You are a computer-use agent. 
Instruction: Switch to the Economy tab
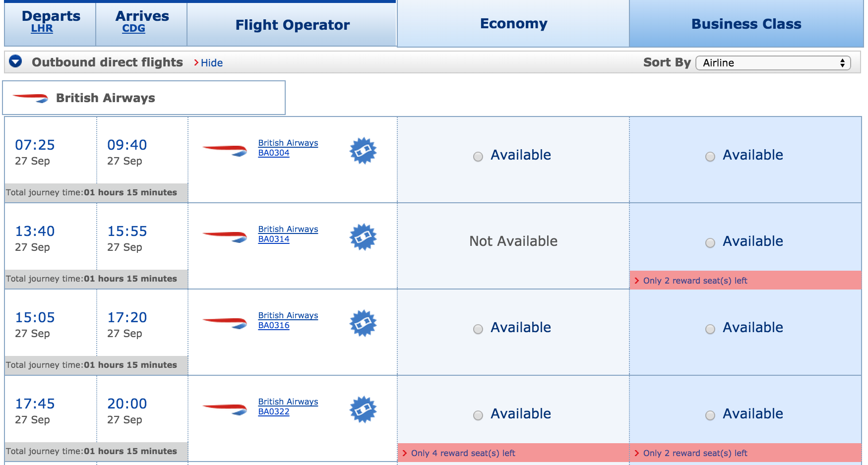click(x=513, y=24)
